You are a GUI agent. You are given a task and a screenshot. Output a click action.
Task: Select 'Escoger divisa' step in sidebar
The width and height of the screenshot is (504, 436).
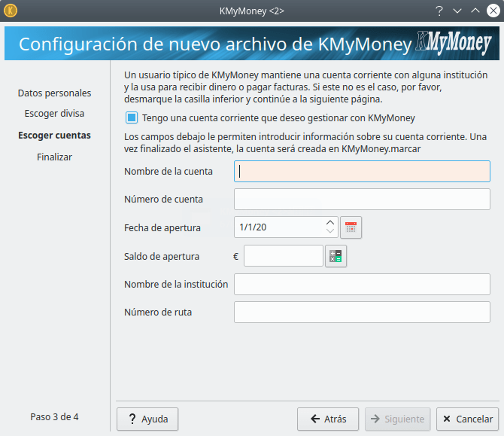pos(54,113)
